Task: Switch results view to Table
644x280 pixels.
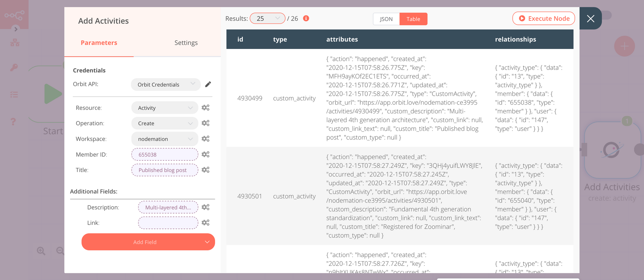Action: pyautogui.click(x=413, y=19)
